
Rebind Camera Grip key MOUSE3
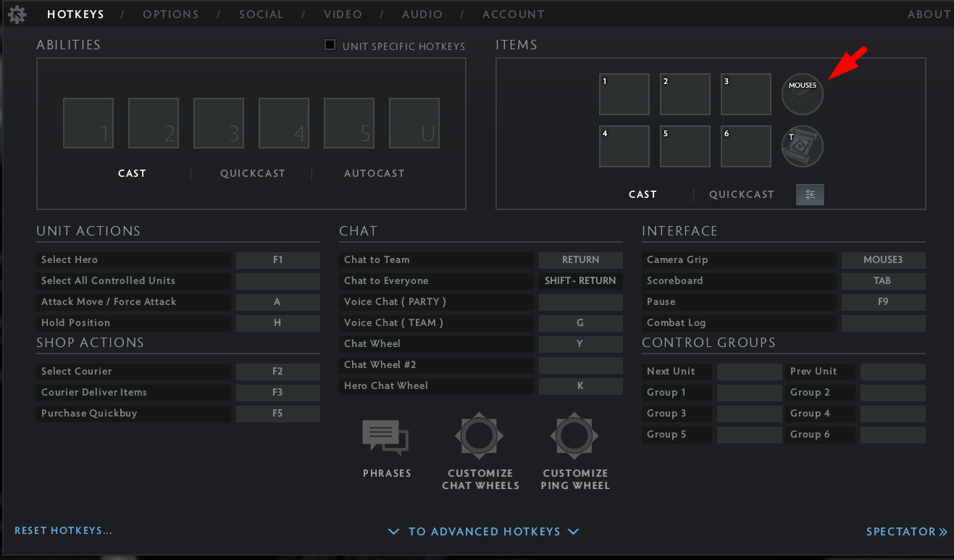(x=884, y=260)
